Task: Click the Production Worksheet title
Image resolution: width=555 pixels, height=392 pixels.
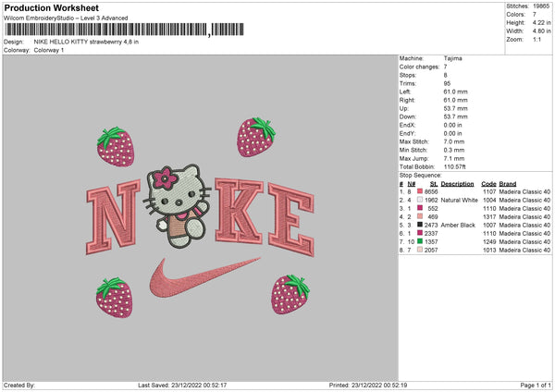Action: pos(51,7)
